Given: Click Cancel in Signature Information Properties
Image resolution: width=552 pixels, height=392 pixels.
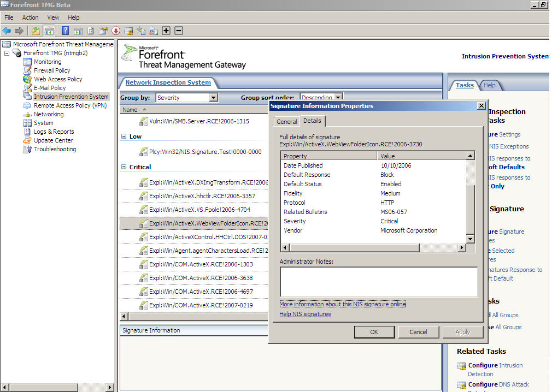Looking at the screenshot, I should (418, 332).
